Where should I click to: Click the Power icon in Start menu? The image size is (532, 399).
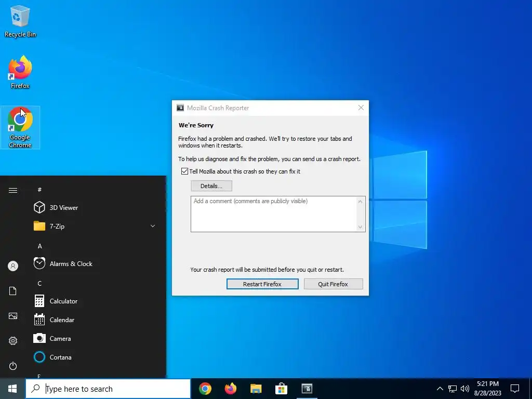pyautogui.click(x=13, y=366)
